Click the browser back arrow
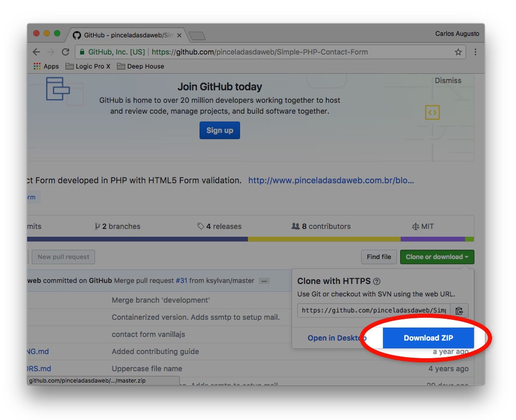This screenshot has width=516, height=420. [x=36, y=52]
